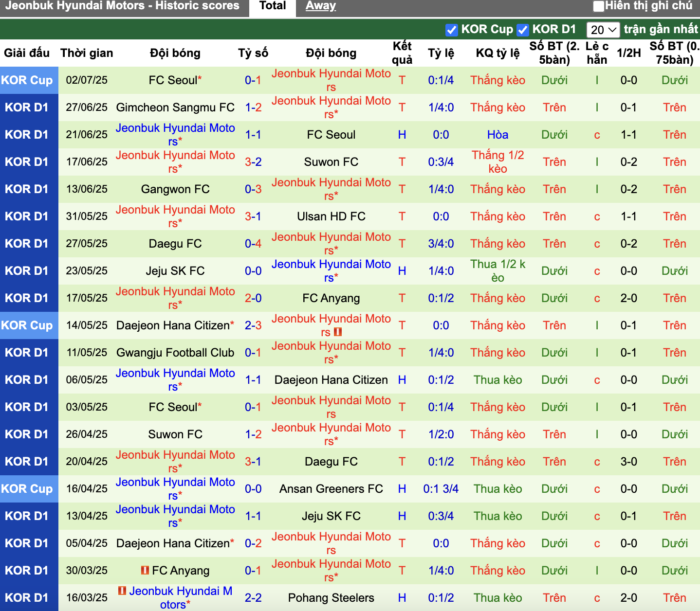The image size is (700, 611).
Task: Click Thua kèo result in 06/05/25 row
Action: tap(497, 380)
